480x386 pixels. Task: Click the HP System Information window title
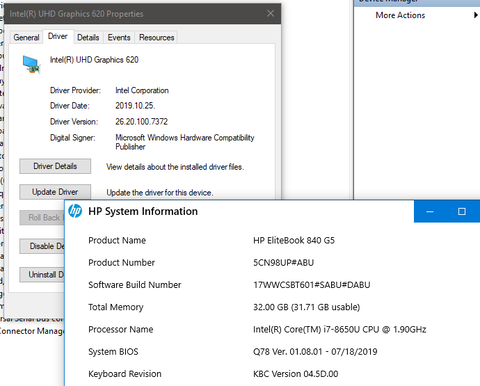click(143, 211)
